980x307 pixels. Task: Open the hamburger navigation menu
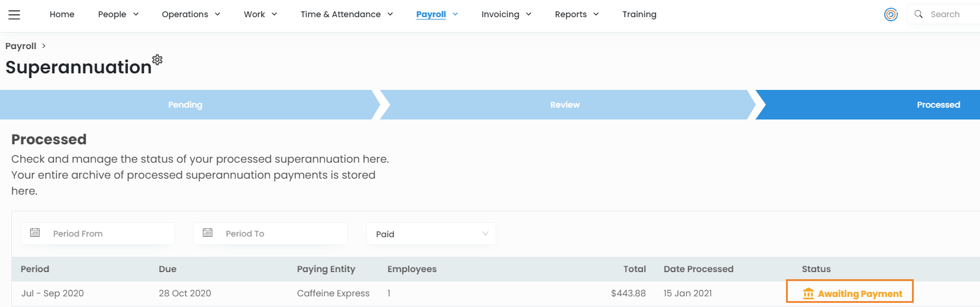tap(14, 15)
